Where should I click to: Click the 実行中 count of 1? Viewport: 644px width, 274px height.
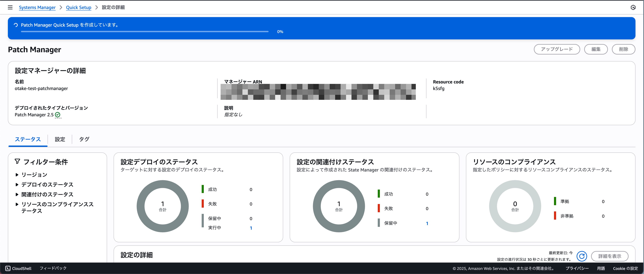(x=251, y=228)
